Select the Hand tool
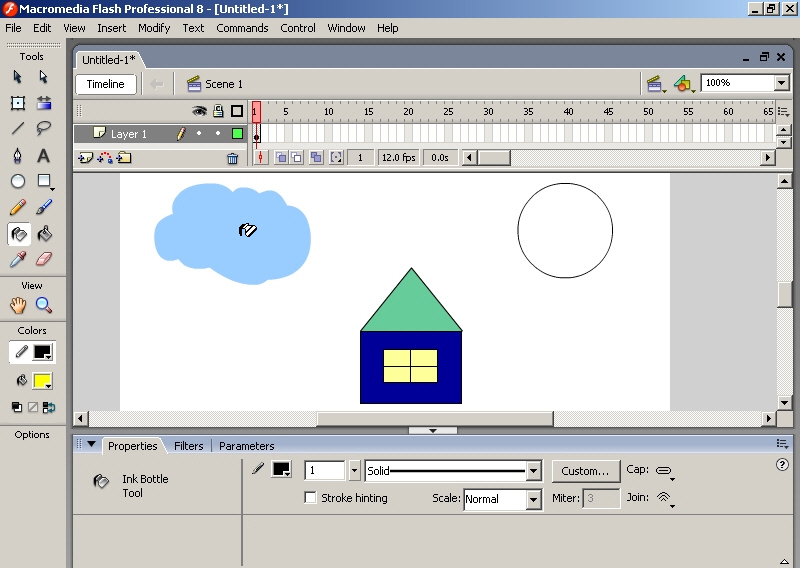This screenshot has width=801, height=568. coord(18,305)
